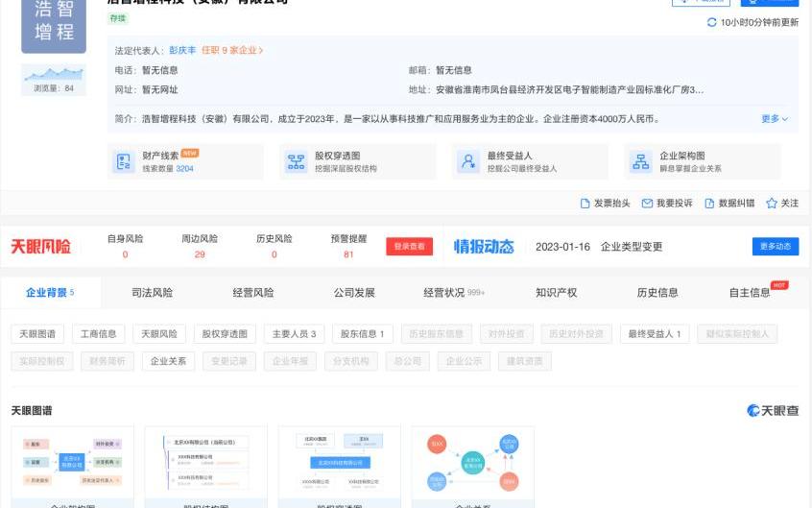The width and height of the screenshot is (812, 508).
Task: Click the 历史风险 count 0
Action: [274, 254]
